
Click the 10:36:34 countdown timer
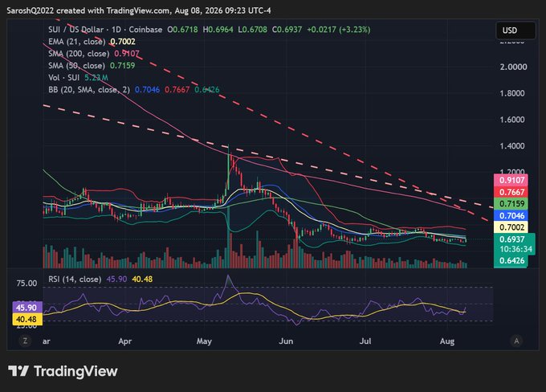[515, 249]
